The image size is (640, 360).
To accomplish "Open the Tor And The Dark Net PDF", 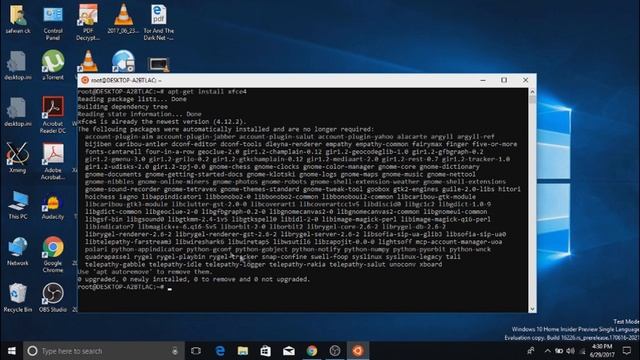I will coord(158,22).
